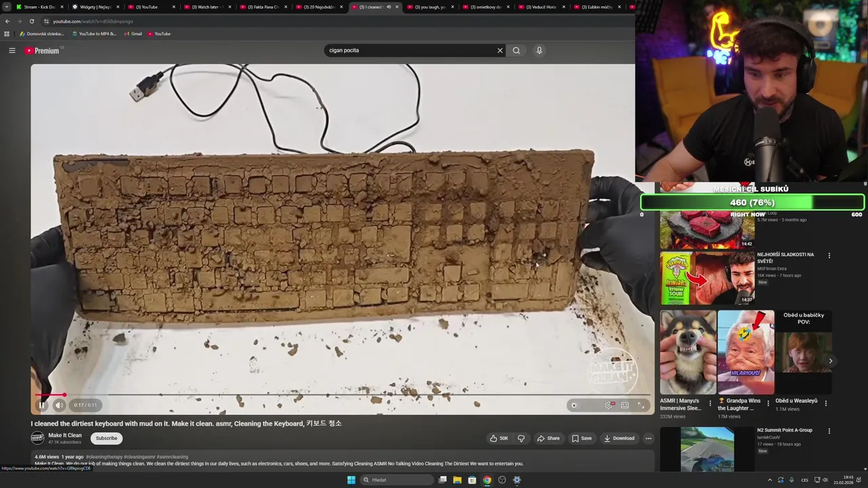This screenshot has width=868, height=488.
Task: Reload the page in the browser
Action: coord(31,21)
